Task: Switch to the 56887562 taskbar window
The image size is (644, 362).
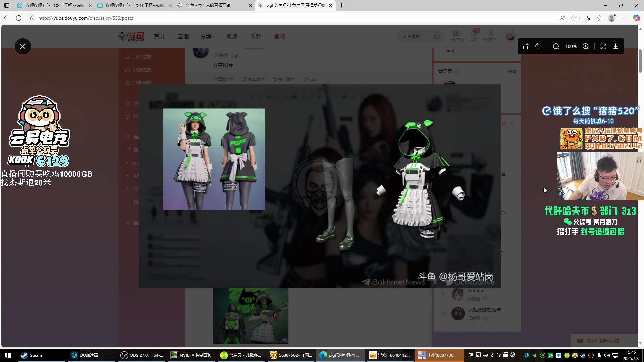Action: pyautogui.click(x=291, y=355)
